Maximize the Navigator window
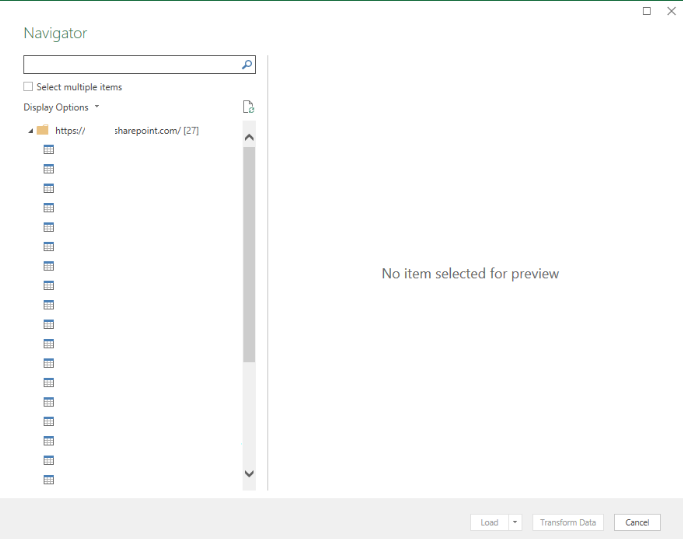Image resolution: width=683 pixels, height=539 pixels. coord(647,11)
